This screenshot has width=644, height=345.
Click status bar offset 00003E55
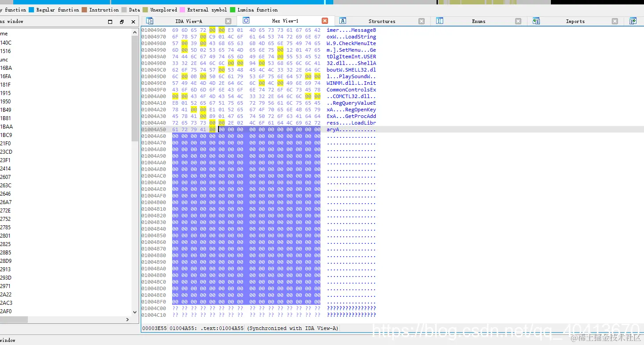pyautogui.click(x=154, y=328)
